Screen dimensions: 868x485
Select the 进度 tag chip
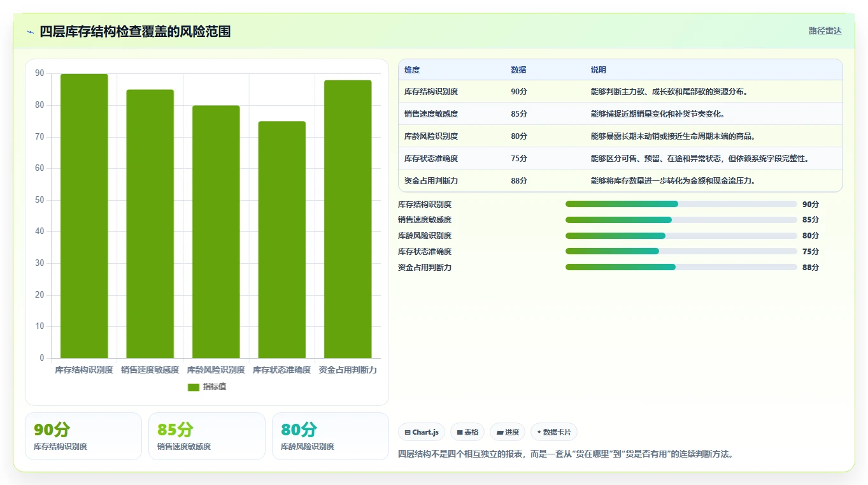508,432
